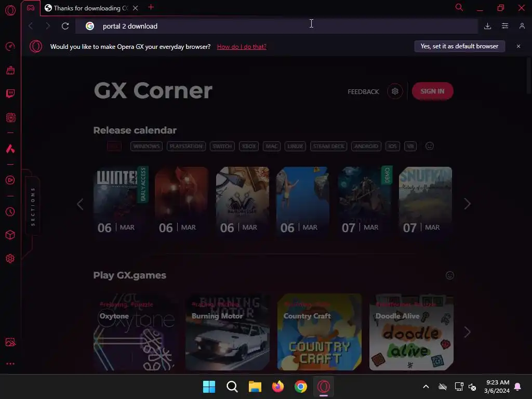532x399 pixels.
Task: Open the Country Craft game tile
Action: [x=320, y=332]
